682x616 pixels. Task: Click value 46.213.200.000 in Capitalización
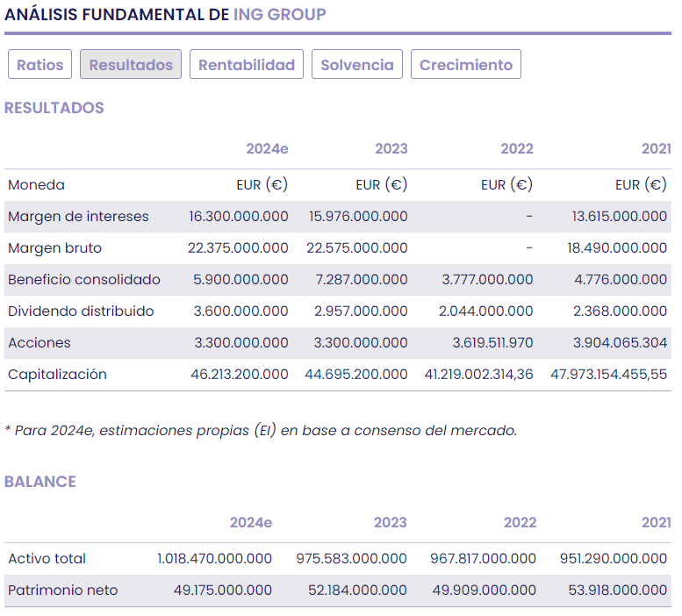click(240, 375)
